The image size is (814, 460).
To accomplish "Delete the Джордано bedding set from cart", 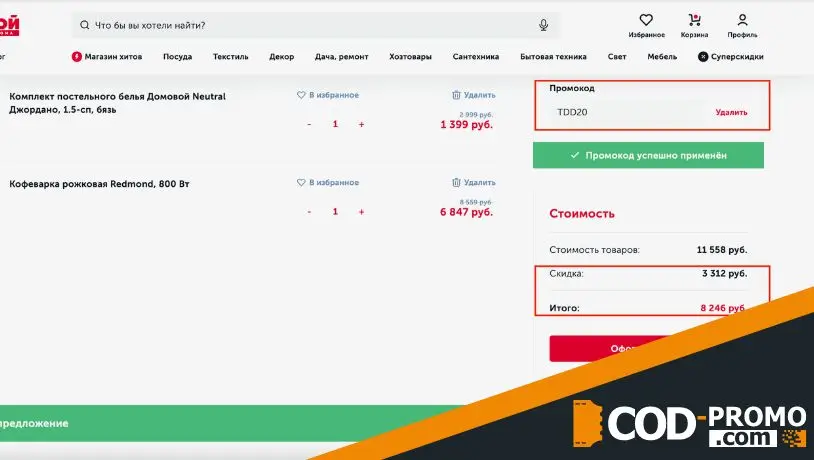I will tap(473, 95).
